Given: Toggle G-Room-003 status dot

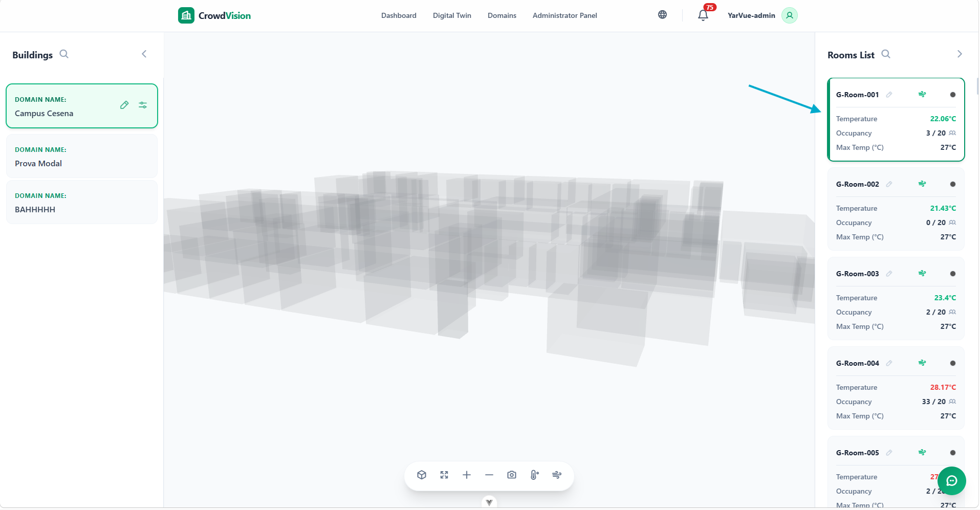Looking at the screenshot, I should [x=953, y=274].
